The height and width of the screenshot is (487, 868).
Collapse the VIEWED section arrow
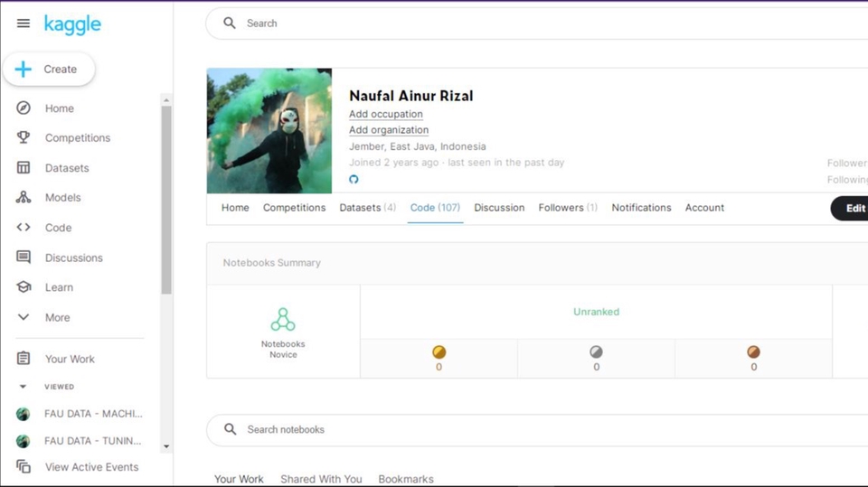(23, 387)
